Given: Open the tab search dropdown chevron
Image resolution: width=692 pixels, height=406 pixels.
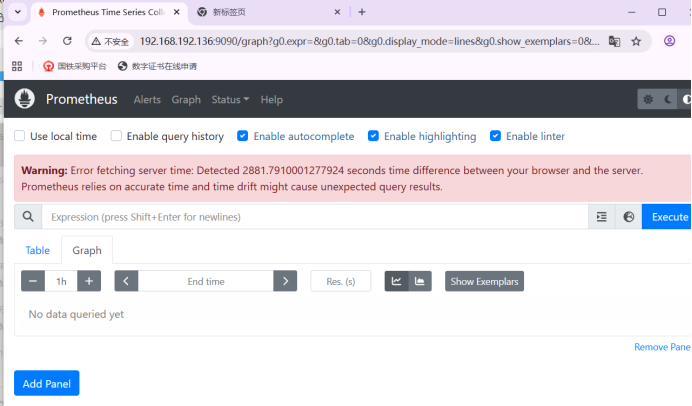Looking at the screenshot, I should click(x=18, y=12).
